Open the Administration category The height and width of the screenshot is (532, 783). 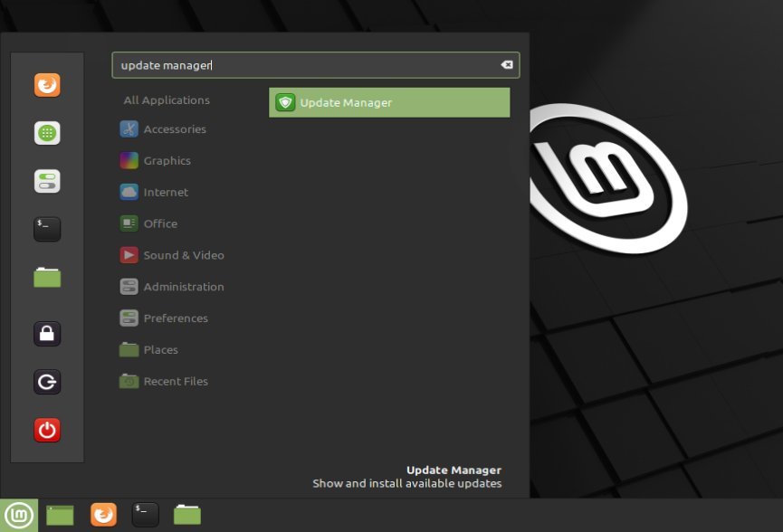pos(184,286)
